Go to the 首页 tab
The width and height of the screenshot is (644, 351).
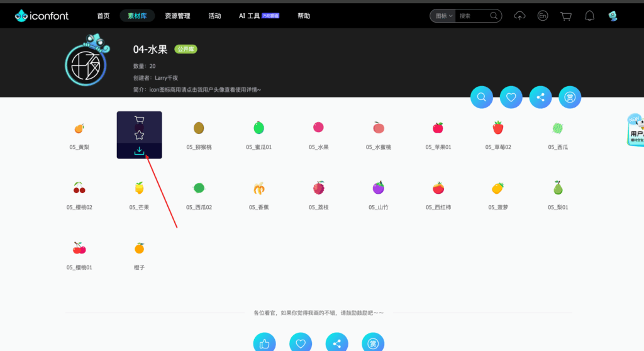103,16
